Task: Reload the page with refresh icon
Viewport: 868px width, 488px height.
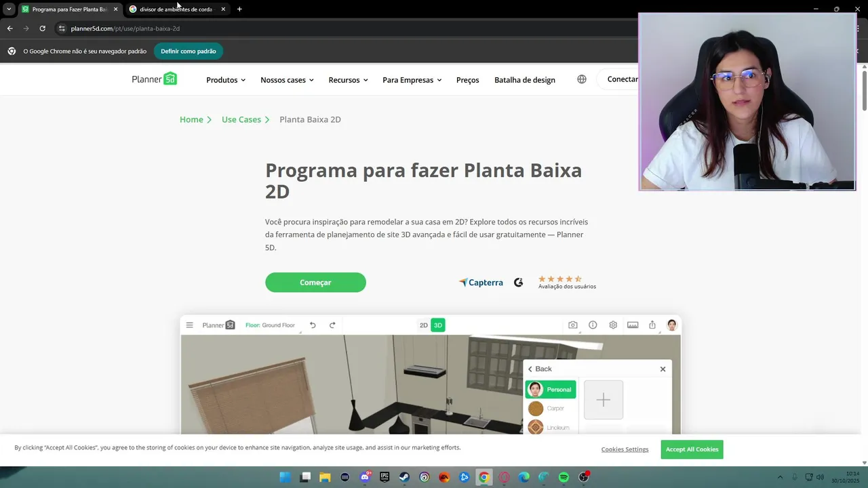Action: pyautogui.click(x=42, y=28)
